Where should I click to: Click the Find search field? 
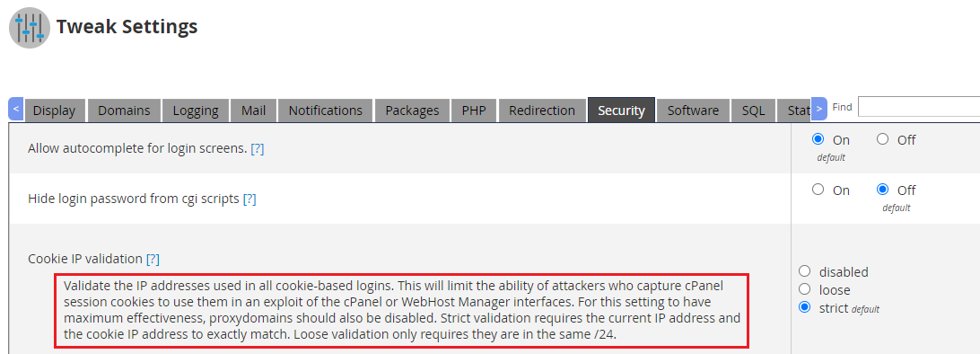pyautogui.click(x=919, y=106)
